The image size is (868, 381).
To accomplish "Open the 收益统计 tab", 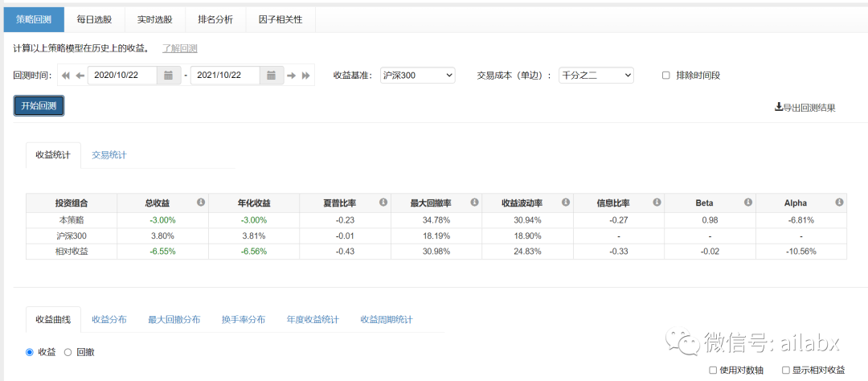I will click(x=53, y=155).
